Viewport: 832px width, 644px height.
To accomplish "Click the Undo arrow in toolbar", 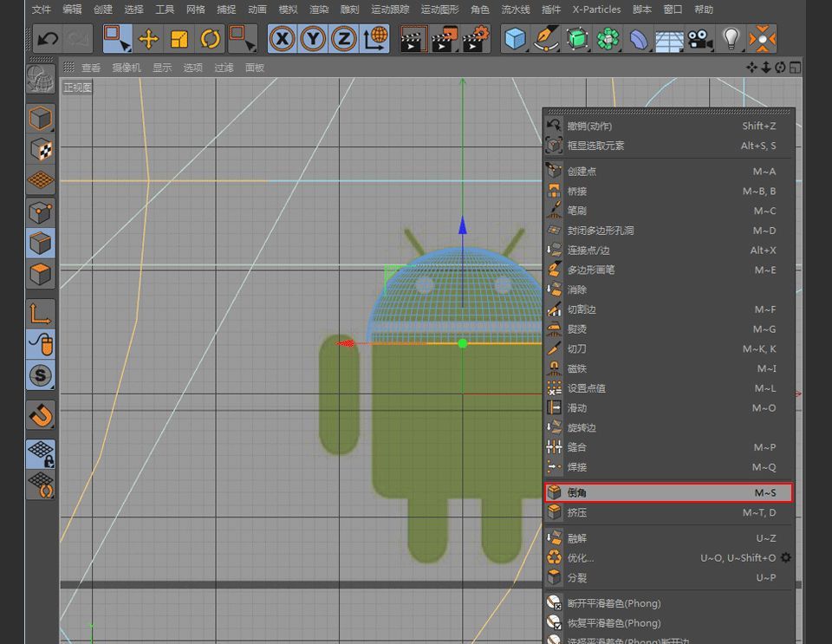I will 49,39.
